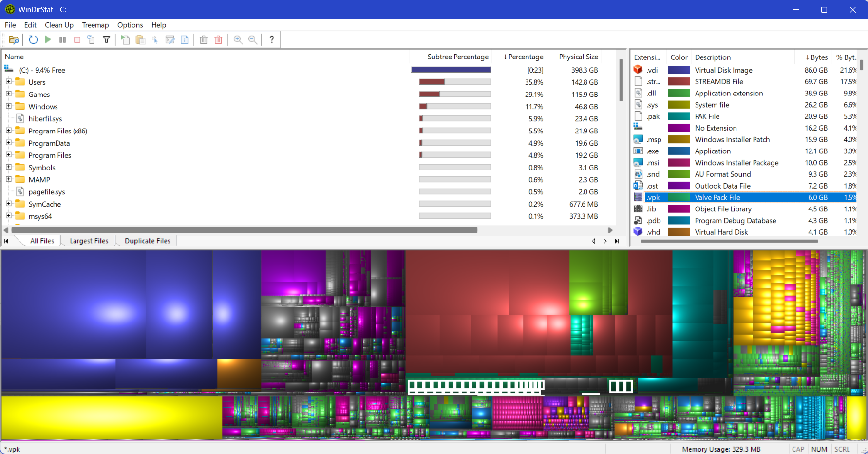Click the Virtual Disk Image color swatch
This screenshot has height=454, width=868.
[x=679, y=70]
